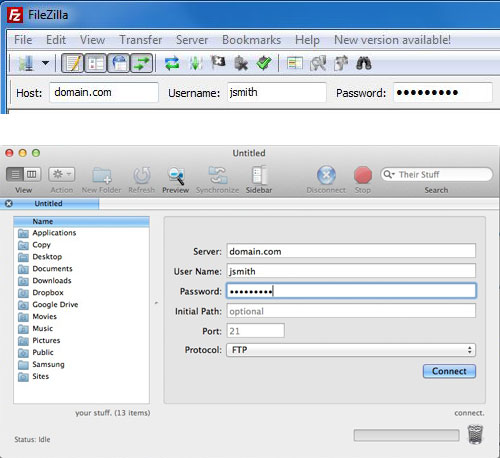Click Port field showing 21
500x458 pixels.
[256, 331]
